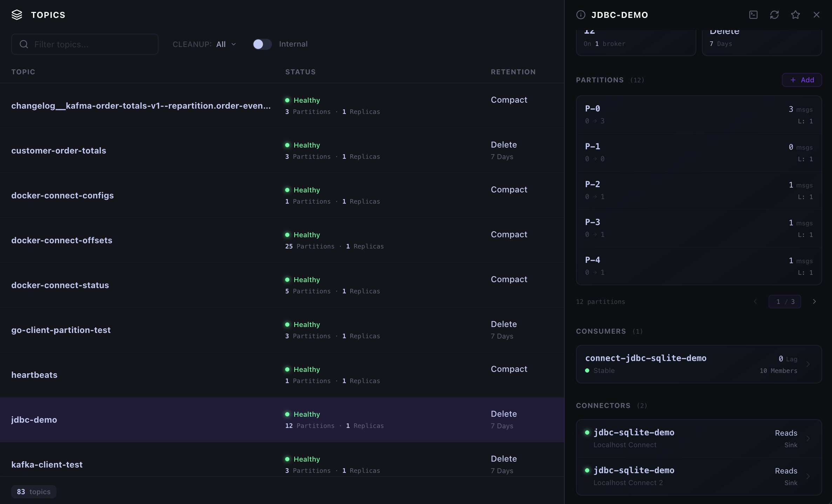Image resolution: width=832 pixels, height=504 pixels.
Task: Open Localhost Connect connector chevron
Action: pos(808,438)
